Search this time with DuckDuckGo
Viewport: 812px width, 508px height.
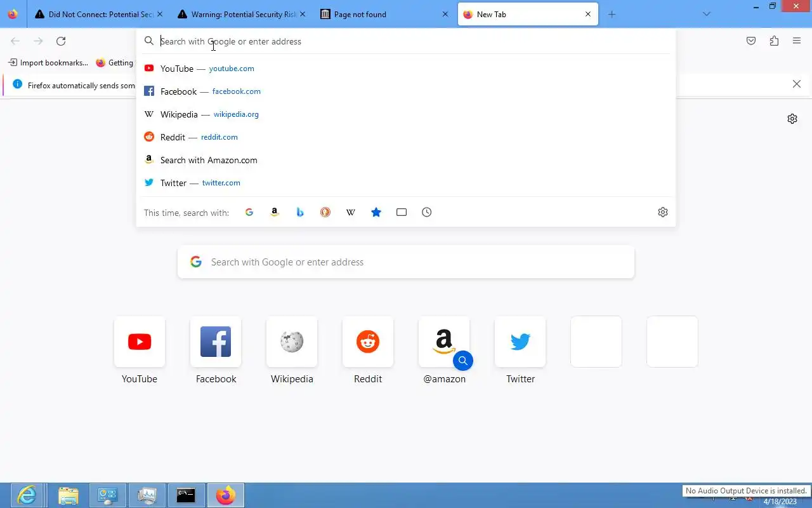click(x=325, y=212)
